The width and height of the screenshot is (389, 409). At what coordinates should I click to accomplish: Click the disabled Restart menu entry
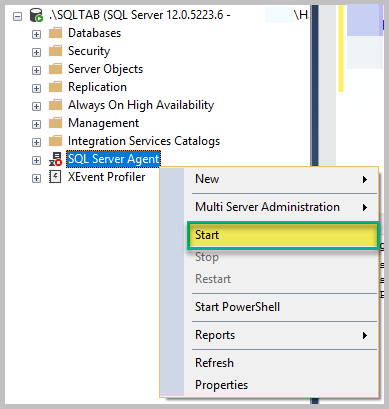pyautogui.click(x=281, y=279)
